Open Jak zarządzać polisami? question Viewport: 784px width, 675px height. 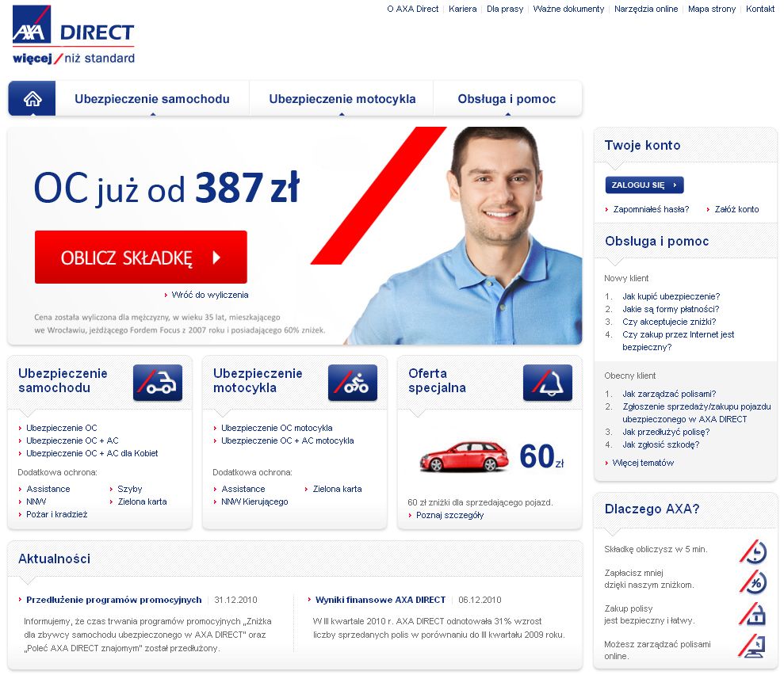669,394
